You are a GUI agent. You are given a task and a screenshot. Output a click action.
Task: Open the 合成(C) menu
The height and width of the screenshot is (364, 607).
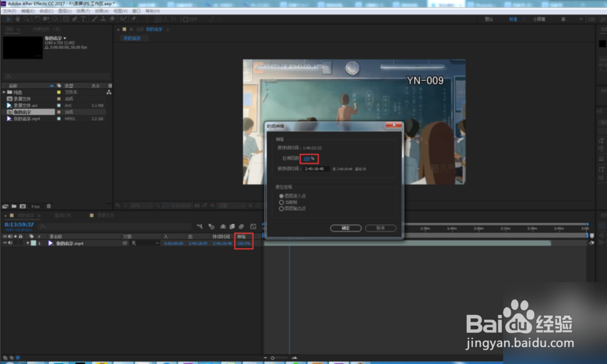(x=47, y=11)
